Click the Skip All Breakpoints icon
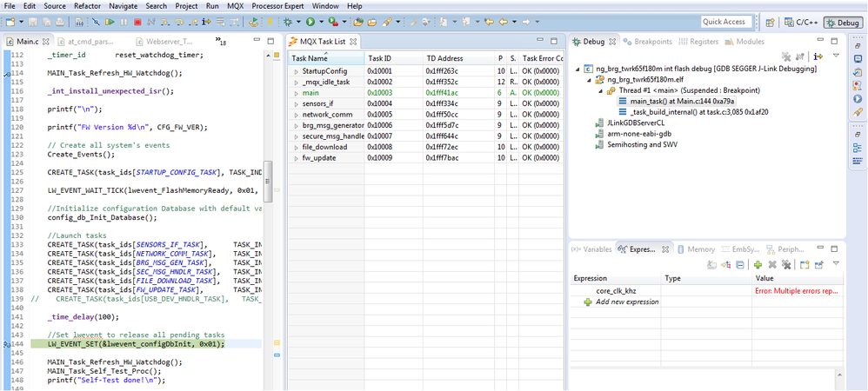 click(96, 22)
